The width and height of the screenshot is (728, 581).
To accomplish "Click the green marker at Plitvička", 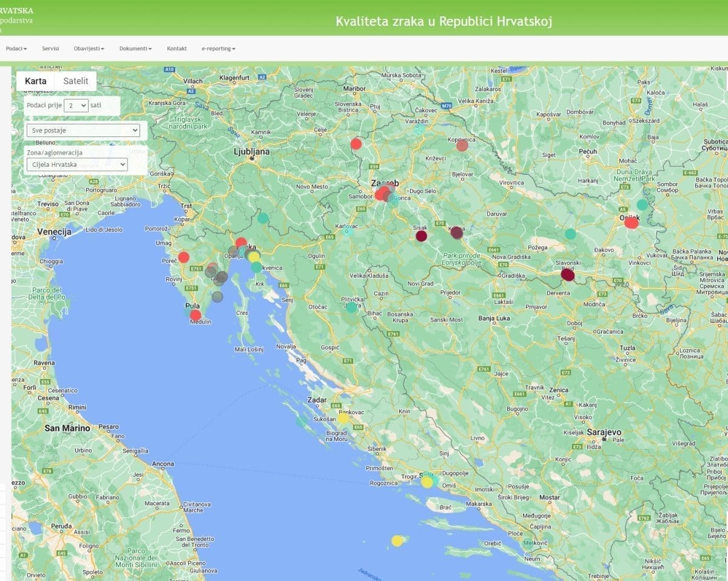I will coord(351,307).
